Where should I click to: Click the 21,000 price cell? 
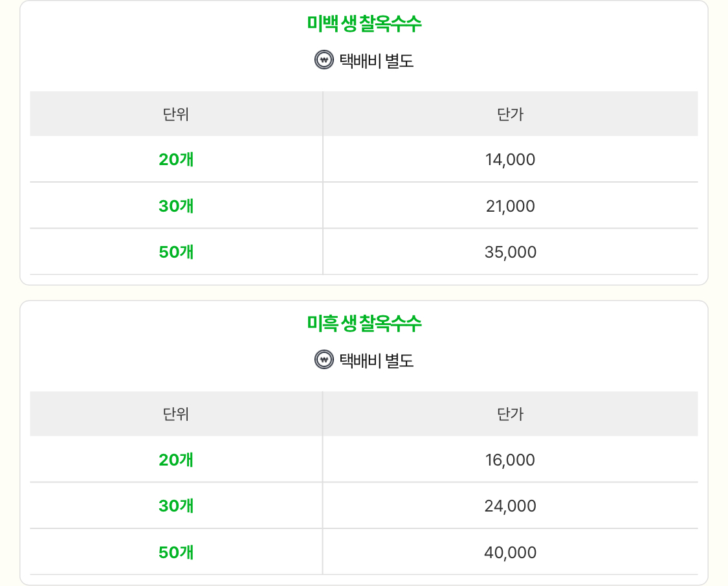[x=511, y=206]
